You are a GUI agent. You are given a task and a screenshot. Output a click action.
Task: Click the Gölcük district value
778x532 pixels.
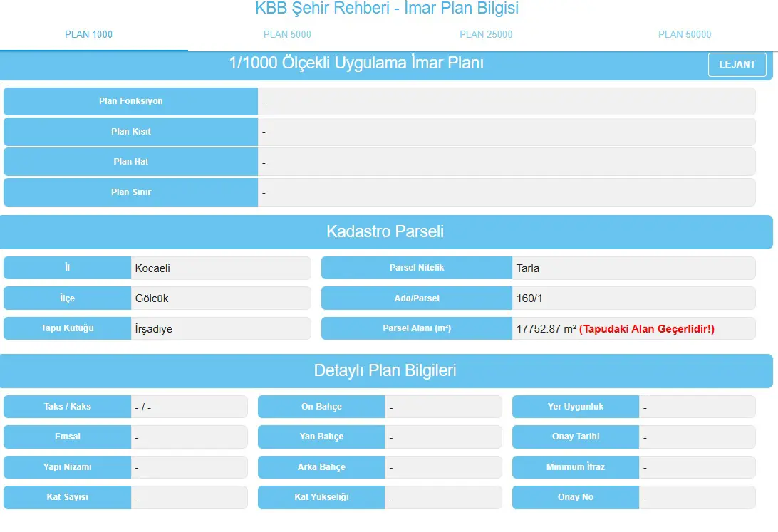pyautogui.click(x=221, y=298)
